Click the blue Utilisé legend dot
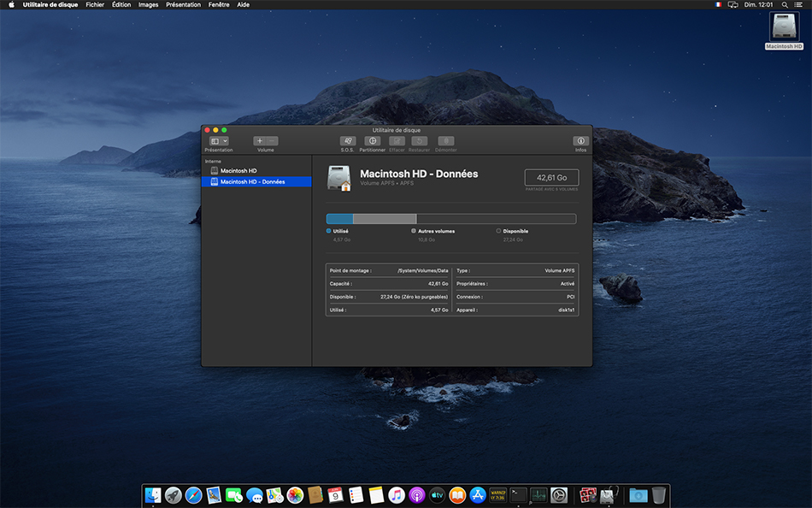Image resolution: width=812 pixels, height=508 pixels. 328,231
